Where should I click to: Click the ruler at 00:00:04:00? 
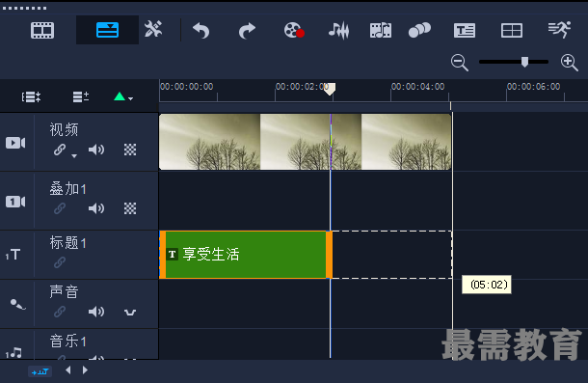click(417, 87)
